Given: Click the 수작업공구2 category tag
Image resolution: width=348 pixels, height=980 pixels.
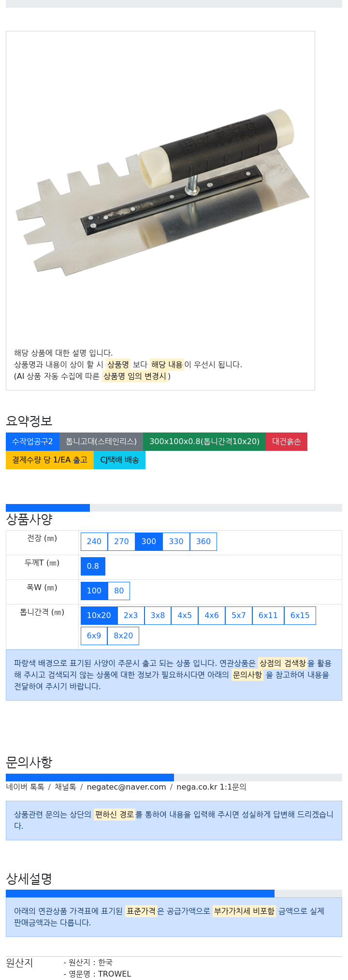Looking at the screenshot, I should pos(32,441).
